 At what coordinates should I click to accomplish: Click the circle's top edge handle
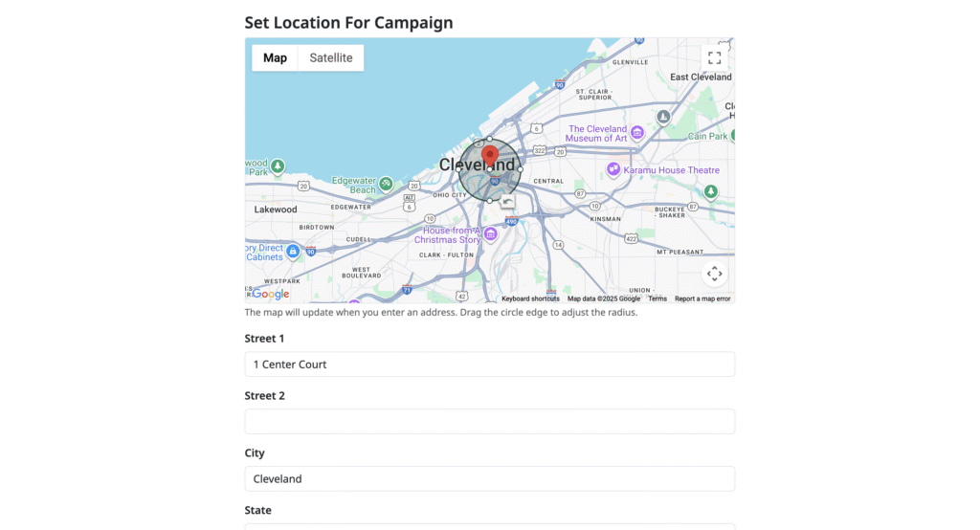(490, 139)
